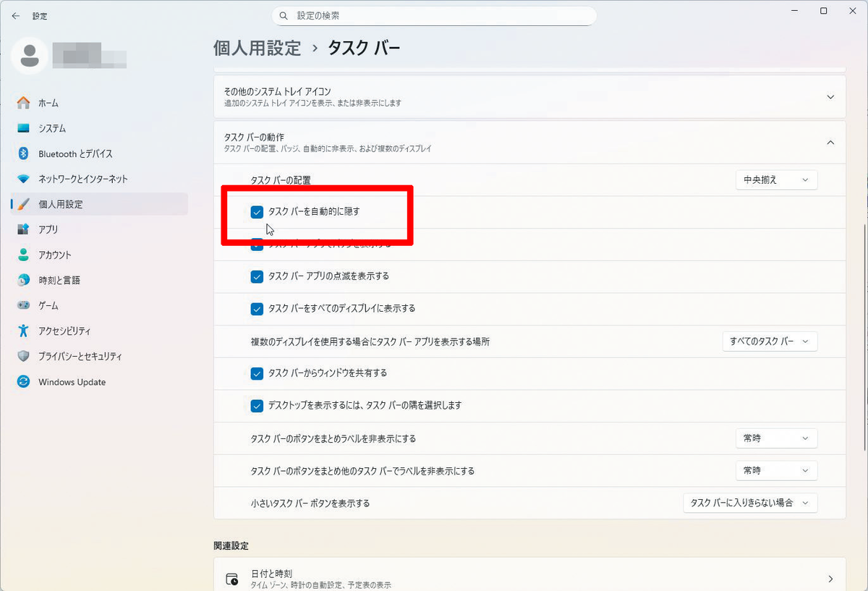
Task: Uncheck タスク バー アプリの点滅を表示する
Action: coord(257,276)
